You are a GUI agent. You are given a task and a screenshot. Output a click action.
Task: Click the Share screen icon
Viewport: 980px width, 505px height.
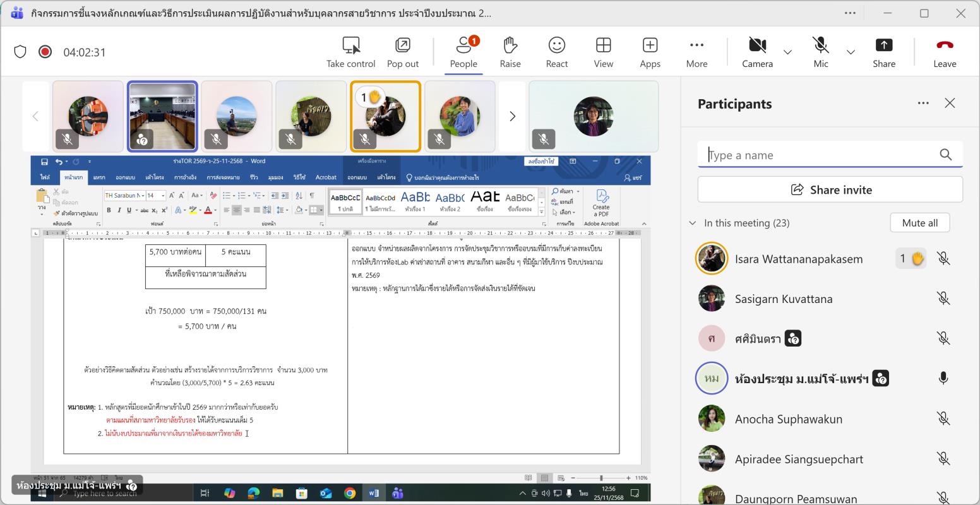pyautogui.click(x=883, y=45)
